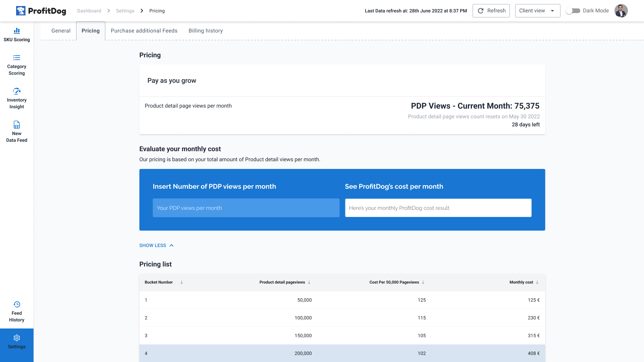The width and height of the screenshot is (644, 362).
Task: Select bucket row with 100,000 pageviews
Action: pyautogui.click(x=342, y=318)
